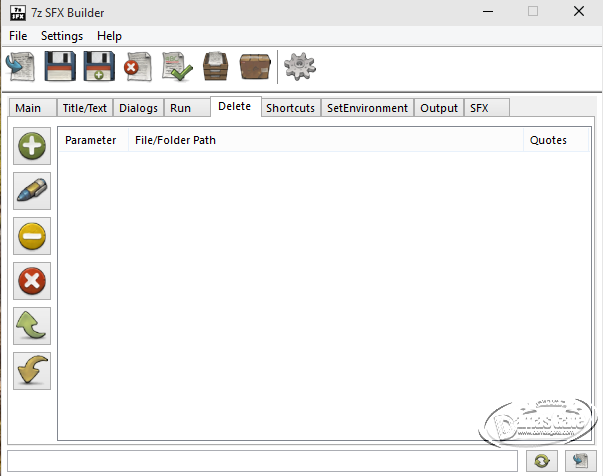Open the archive drawer toolbar icon
This screenshot has height=476, width=603.
point(216,66)
